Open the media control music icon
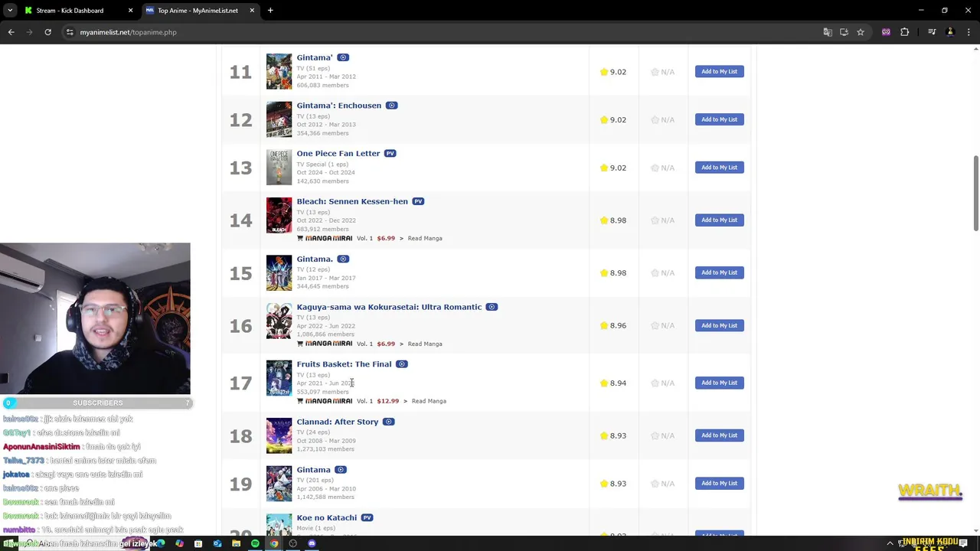980x551 pixels. pyautogui.click(x=932, y=32)
